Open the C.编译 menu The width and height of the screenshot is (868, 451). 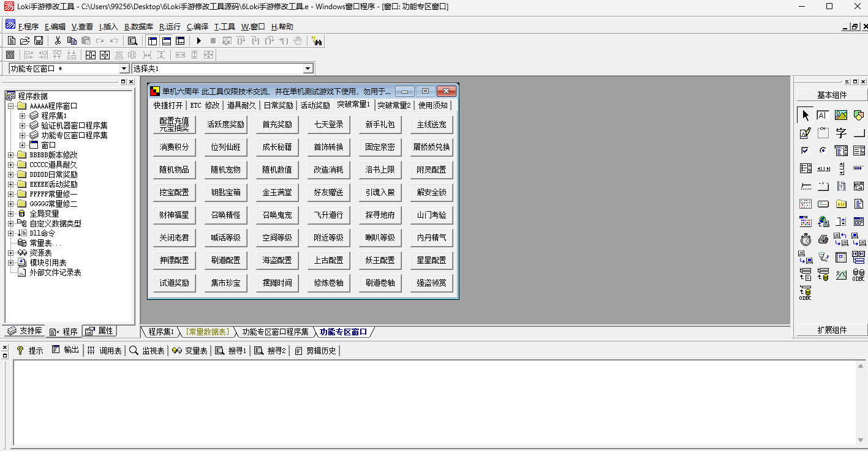point(197,27)
